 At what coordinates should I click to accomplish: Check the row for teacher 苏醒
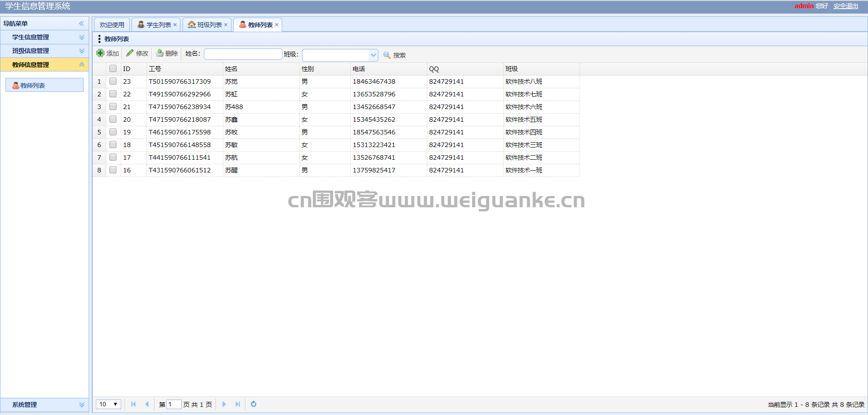point(113,170)
